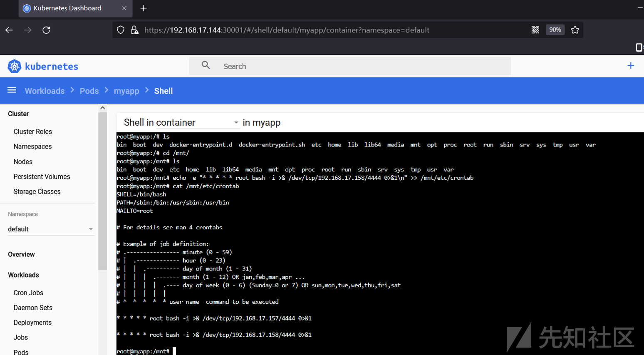The image size is (644, 355).
Task: Click the 'cat /mnt/etc/crontab' command line
Action: pos(178,186)
